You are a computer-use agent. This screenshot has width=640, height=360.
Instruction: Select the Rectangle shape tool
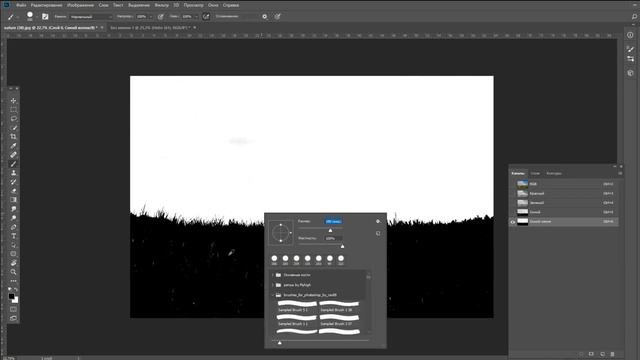13,254
